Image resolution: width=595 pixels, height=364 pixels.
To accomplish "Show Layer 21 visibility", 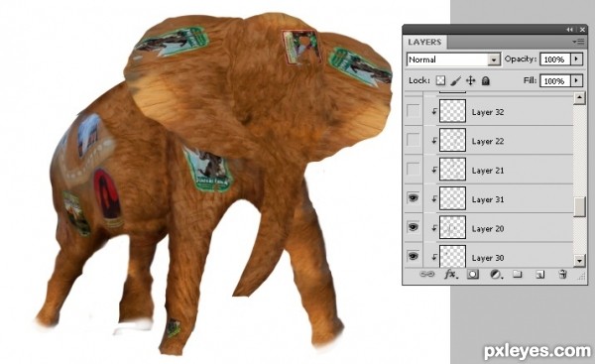I will tap(414, 170).
